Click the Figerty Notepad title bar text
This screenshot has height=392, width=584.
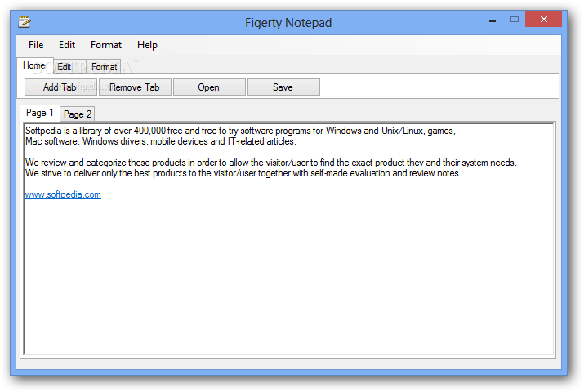(288, 23)
